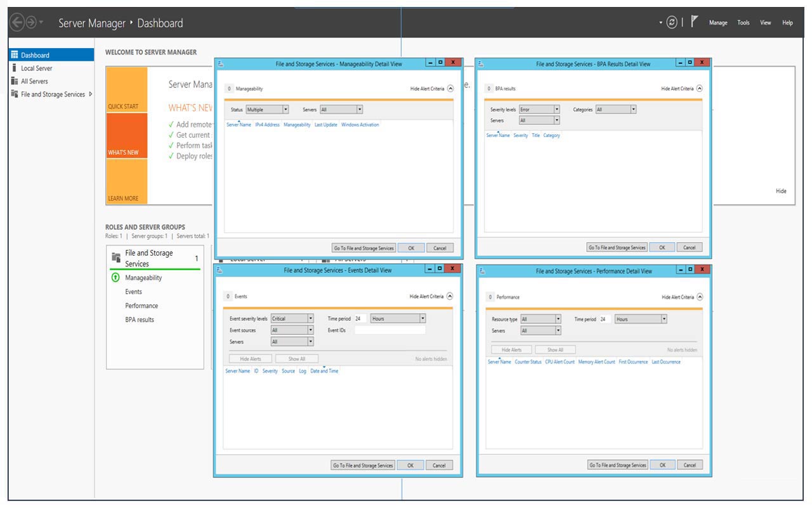Screen dimensions: 812x508
Task: Sort by Last Occurrence column in Performance
Action: (666, 362)
